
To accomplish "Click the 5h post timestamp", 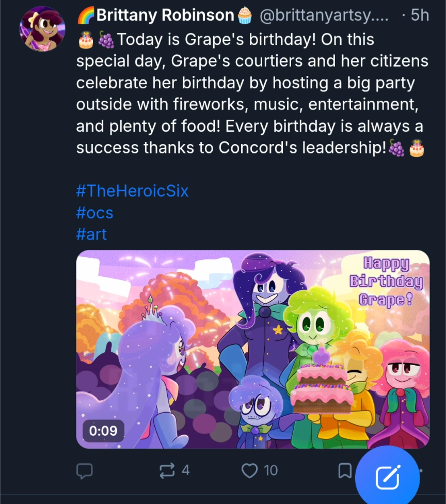I will point(419,15).
